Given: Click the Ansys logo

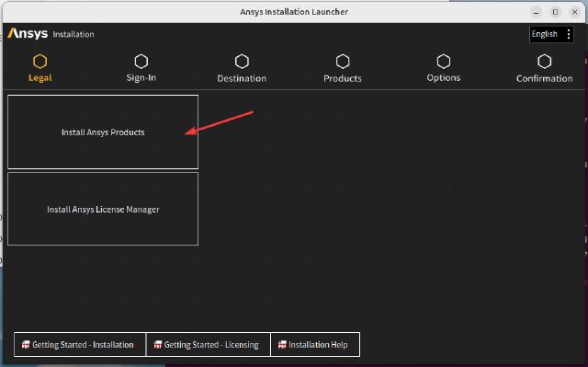Looking at the screenshot, I should [28, 34].
